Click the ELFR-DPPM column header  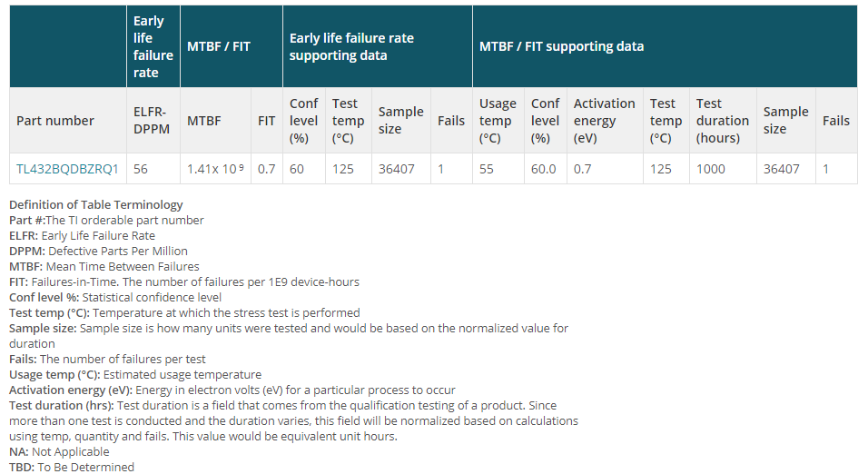coord(153,120)
